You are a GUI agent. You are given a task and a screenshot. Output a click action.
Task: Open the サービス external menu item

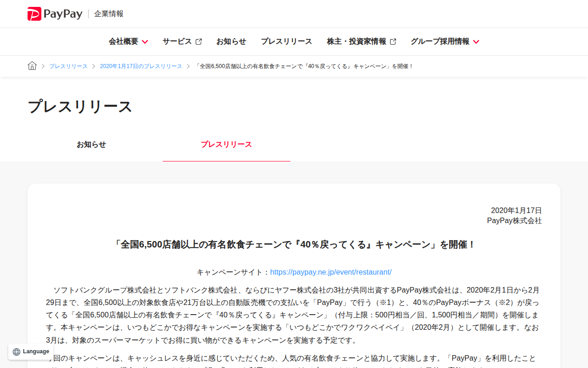(182, 41)
